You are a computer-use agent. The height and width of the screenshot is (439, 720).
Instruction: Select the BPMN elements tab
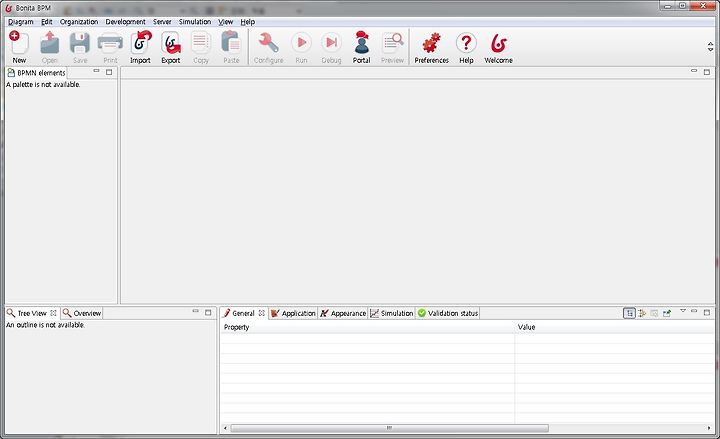coord(37,73)
